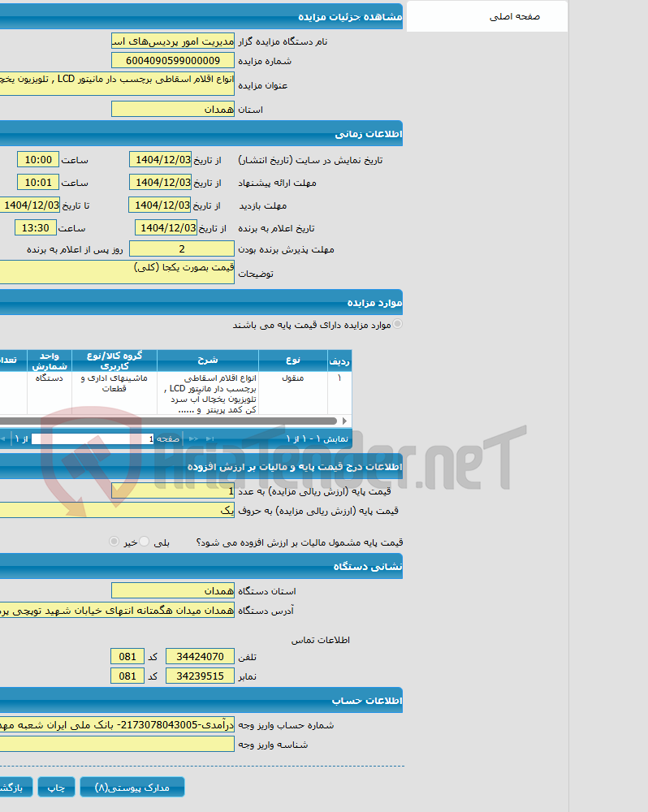Click the ردیف column header
This screenshot has height=812, width=648.
tap(339, 361)
